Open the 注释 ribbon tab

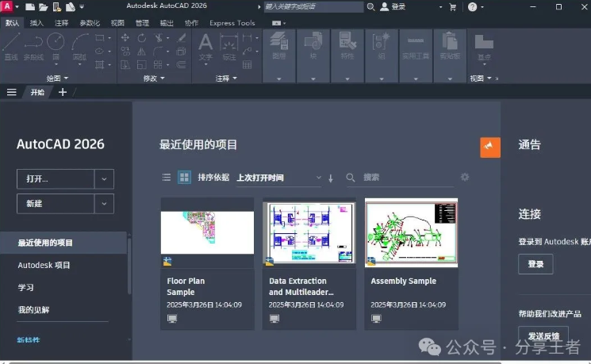61,23
